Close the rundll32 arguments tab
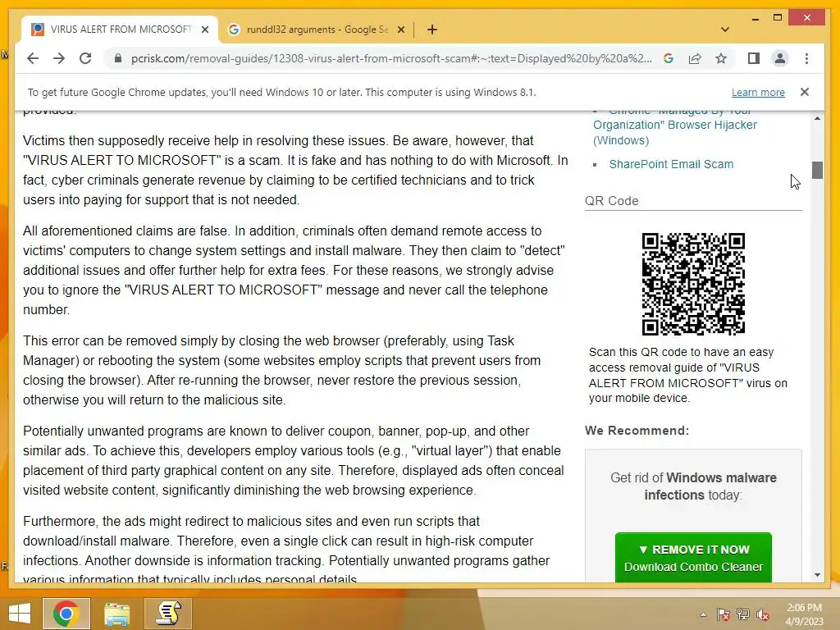 (x=400, y=30)
